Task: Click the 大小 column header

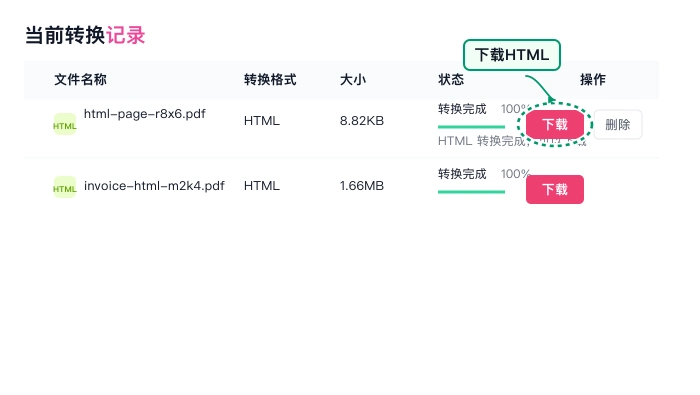Action: 353,80
